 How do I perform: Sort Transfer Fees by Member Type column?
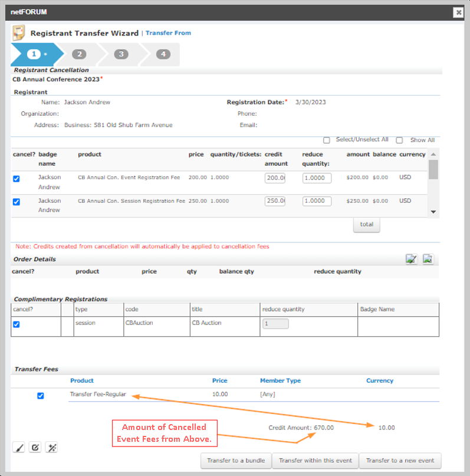pos(280,380)
